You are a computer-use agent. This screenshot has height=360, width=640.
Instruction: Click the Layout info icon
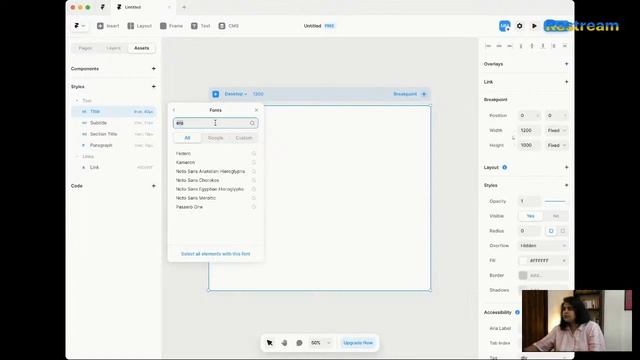(504, 167)
